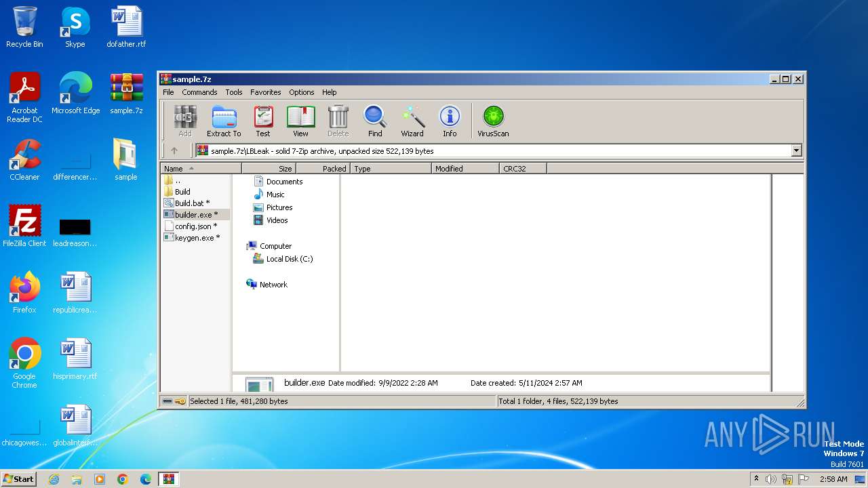Select the Videos library item
The height and width of the screenshot is (488, 868).
pos(271,220)
